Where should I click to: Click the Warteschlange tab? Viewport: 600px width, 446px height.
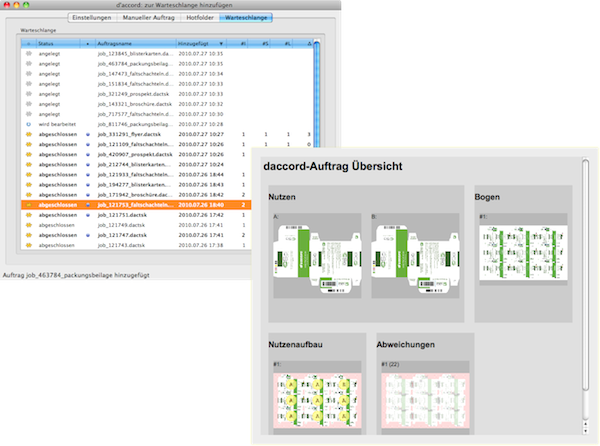click(247, 18)
